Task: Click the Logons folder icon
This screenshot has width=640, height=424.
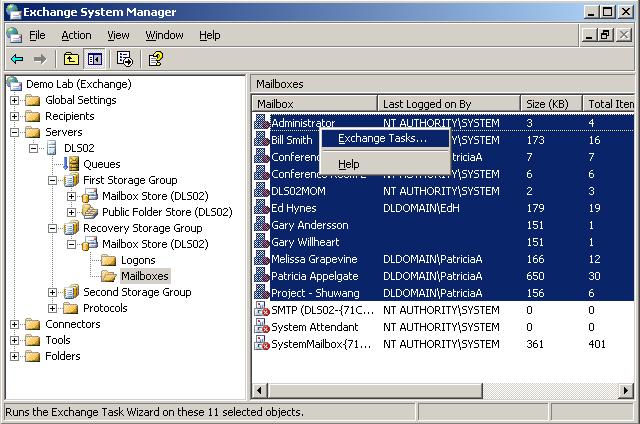Action: pyautogui.click(x=109, y=260)
